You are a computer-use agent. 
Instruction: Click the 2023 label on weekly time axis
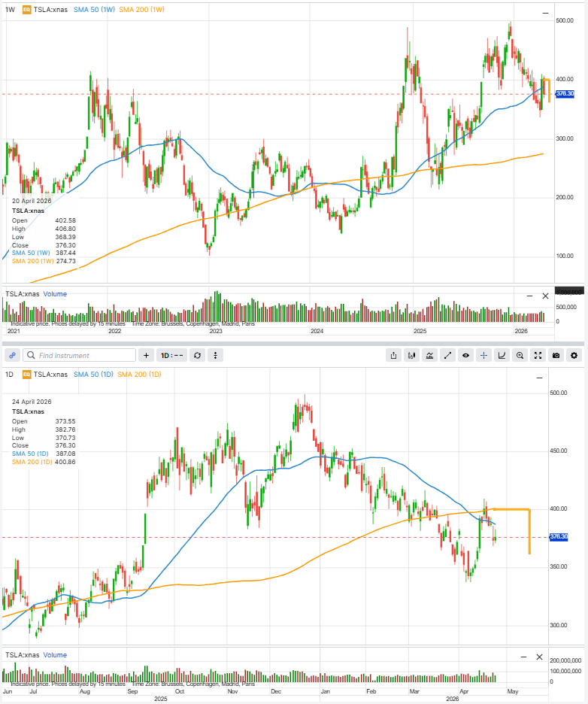tap(216, 331)
